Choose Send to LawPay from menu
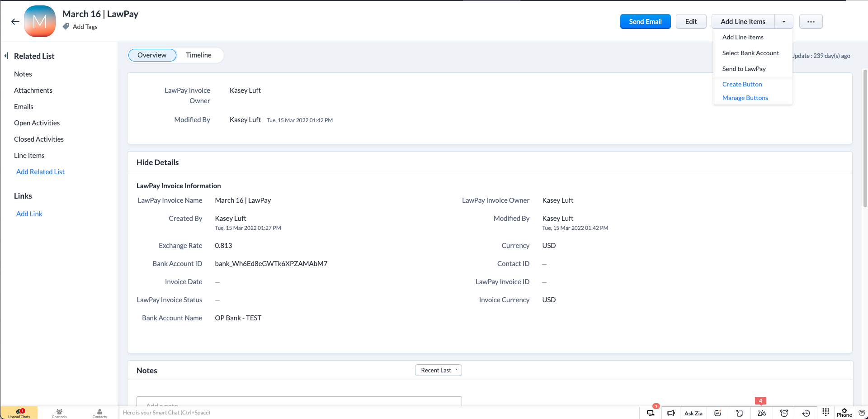This screenshot has width=868, height=419. [744, 69]
